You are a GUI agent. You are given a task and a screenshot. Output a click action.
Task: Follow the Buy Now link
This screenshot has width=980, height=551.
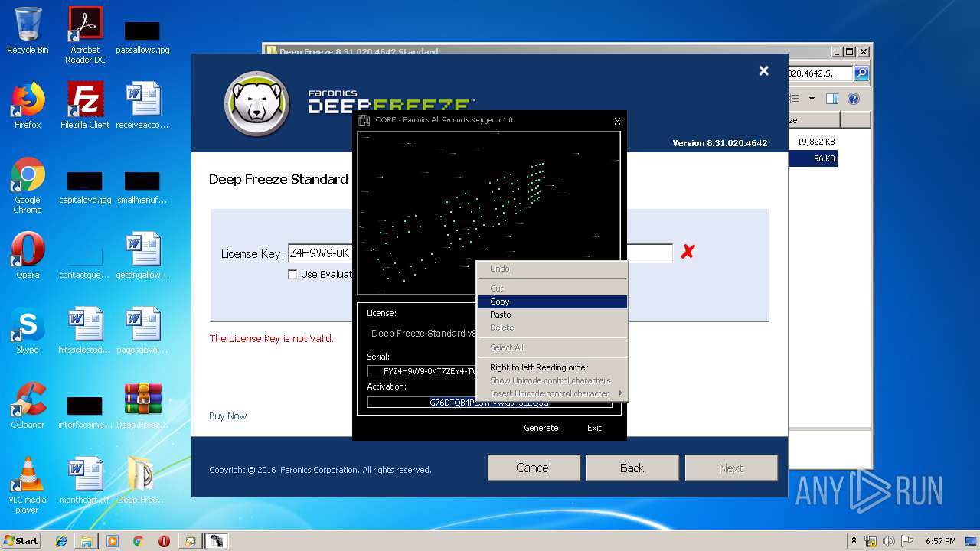227,416
